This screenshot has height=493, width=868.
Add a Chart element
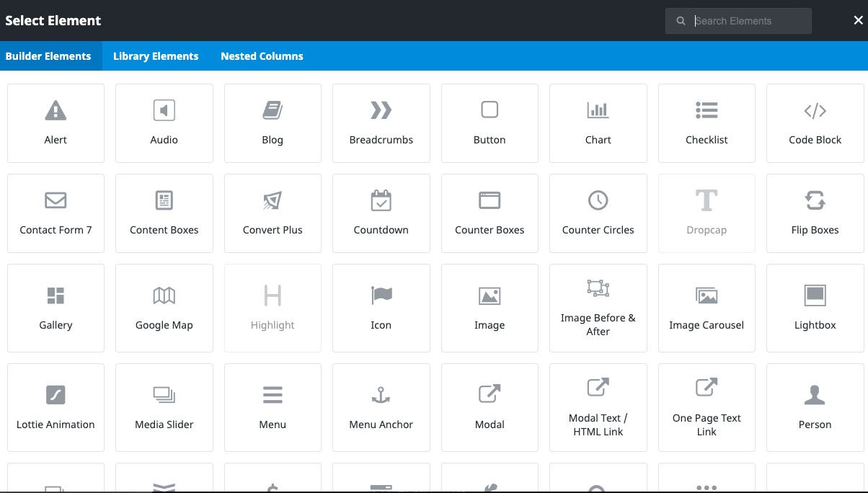598,123
